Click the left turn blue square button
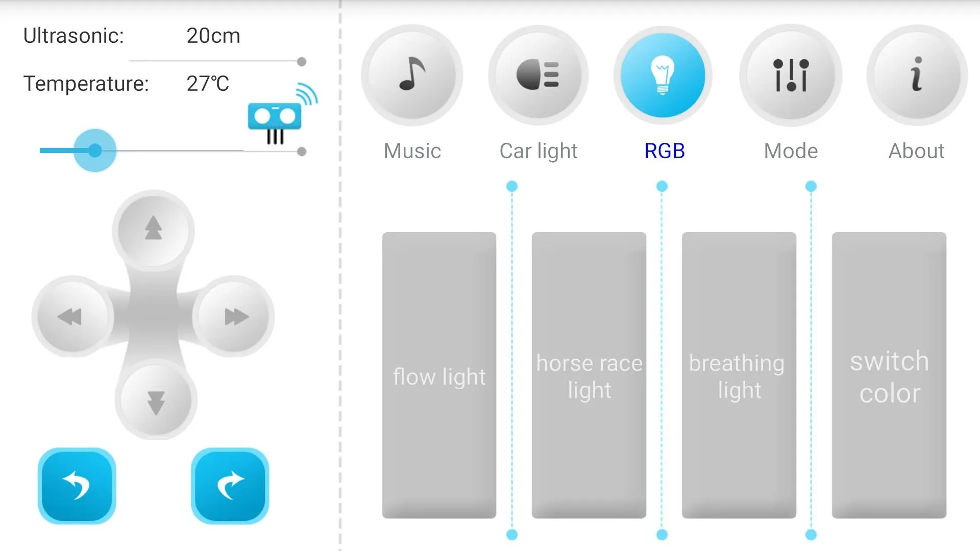This screenshot has width=980, height=551. [76, 486]
